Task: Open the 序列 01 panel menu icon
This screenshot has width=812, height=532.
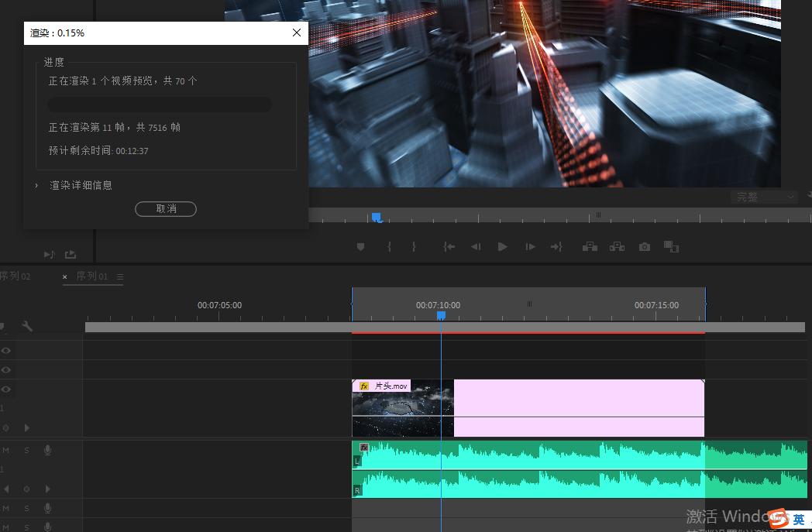Action: pos(119,276)
